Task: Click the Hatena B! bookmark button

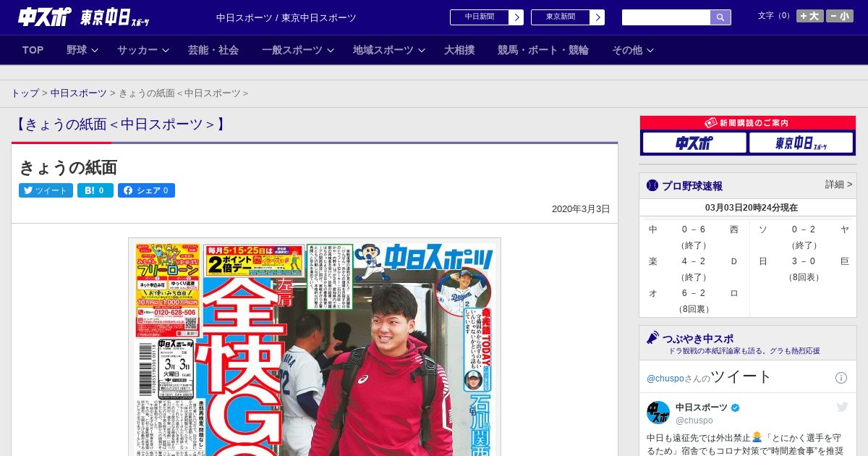Action: pos(95,190)
